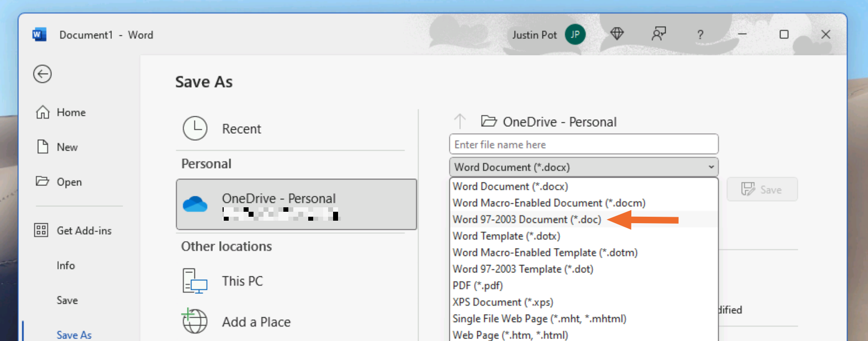Select the Recent clock location
The height and width of the screenshot is (341, 868).
click(x=241, y=129)
